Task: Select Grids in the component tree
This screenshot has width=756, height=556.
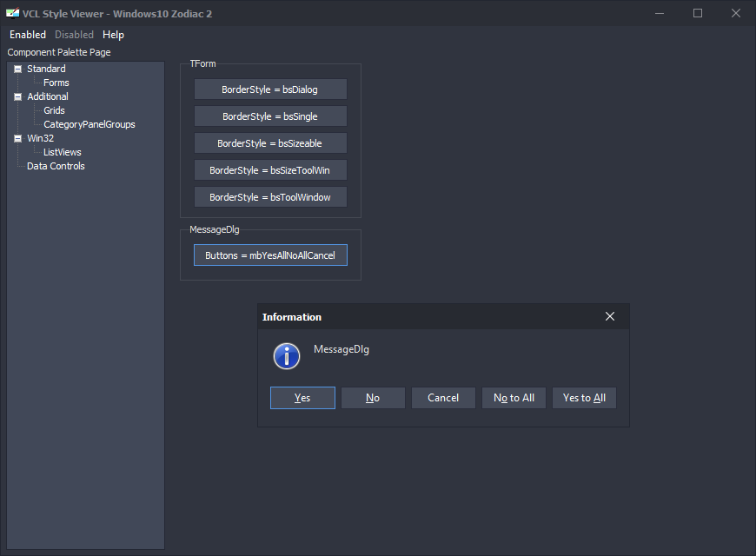Action: click(x=54, y=111)
